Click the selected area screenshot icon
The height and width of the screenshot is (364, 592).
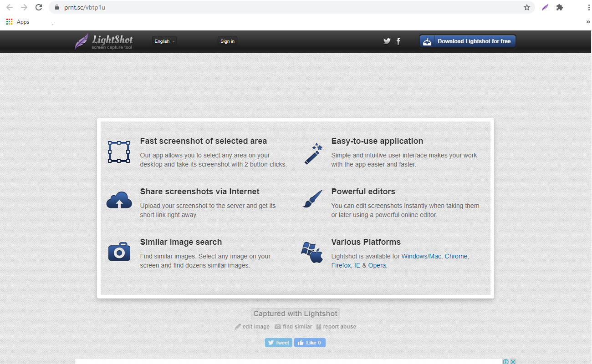click(119, 152)
